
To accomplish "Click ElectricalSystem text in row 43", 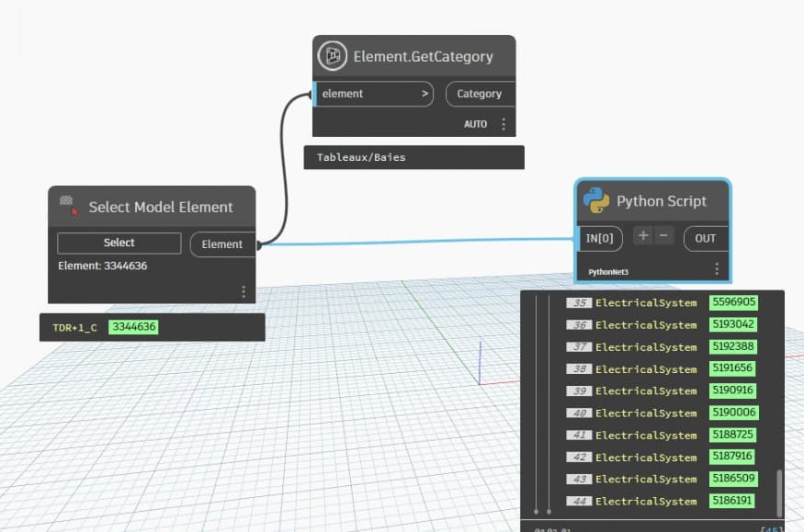I will pyautogui.click(x=646, y=480).
